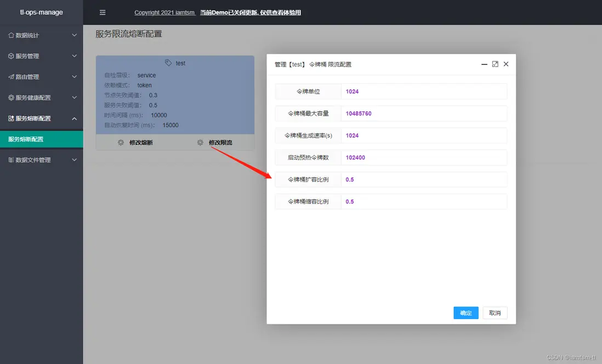Collapse the 服务熔断配置 menu chevron
This screenshot has height=364, width=602.
pyautogui.click(x=74, y=118)
